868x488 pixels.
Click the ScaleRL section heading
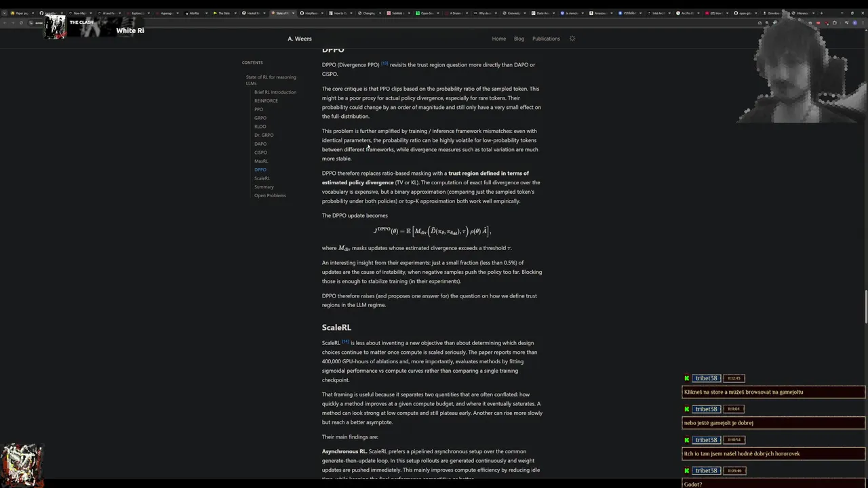[x=336, y=327]
